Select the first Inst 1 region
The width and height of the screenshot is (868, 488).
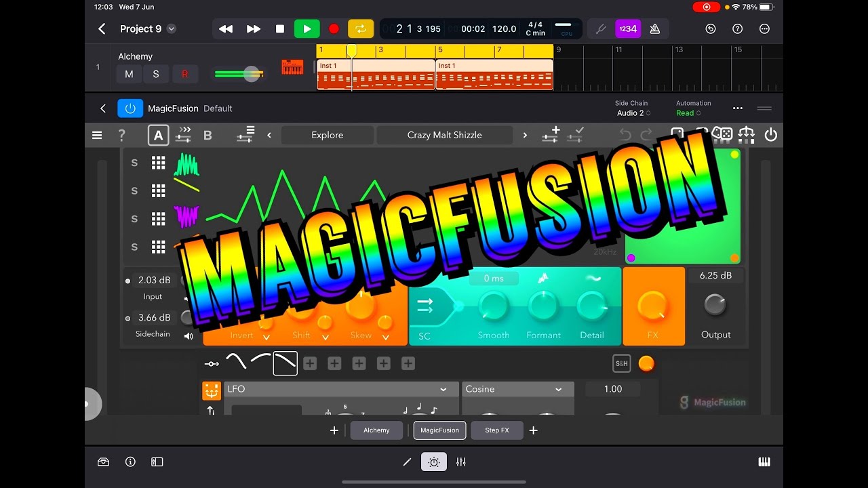(376, 75)
